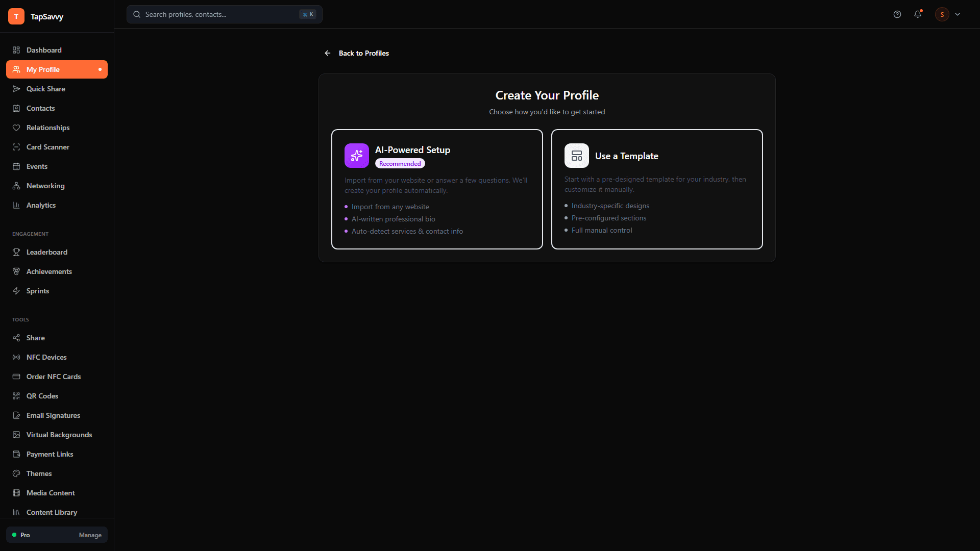View the Analytics section
The width and height of the screenshot is (980, 551).
(41, 205)
